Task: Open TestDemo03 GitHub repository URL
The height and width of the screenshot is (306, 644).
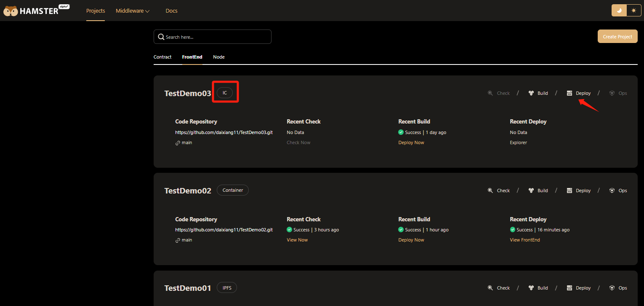Action: [x=224, y=132]
